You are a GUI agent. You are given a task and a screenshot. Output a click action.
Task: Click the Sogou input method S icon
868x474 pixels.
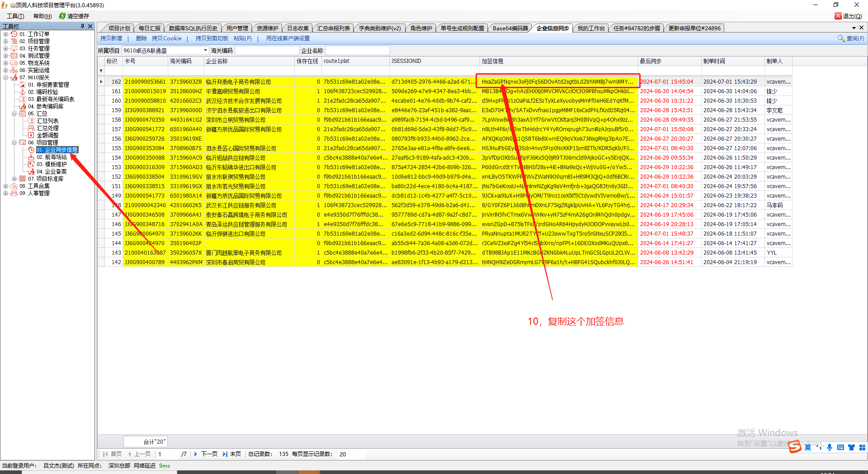pos(795,447)
